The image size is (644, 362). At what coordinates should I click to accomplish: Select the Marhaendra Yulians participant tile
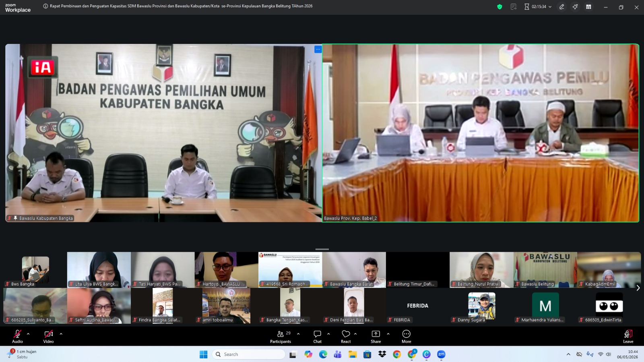[x=545, y=306]
